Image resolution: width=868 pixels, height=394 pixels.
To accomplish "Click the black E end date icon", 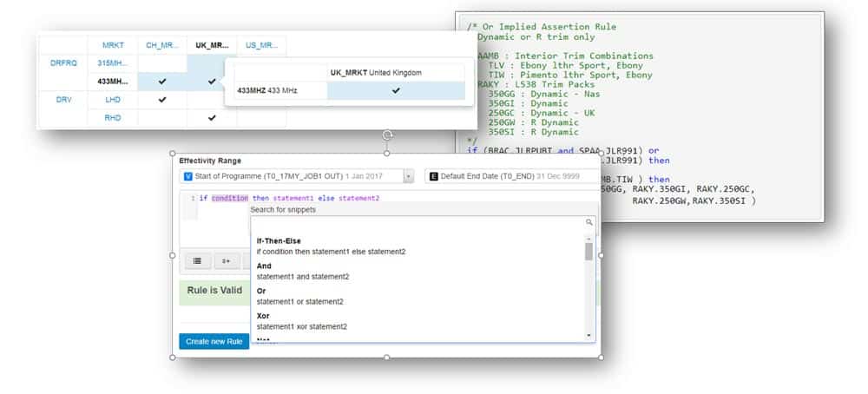I will click(x=433, y=176).
